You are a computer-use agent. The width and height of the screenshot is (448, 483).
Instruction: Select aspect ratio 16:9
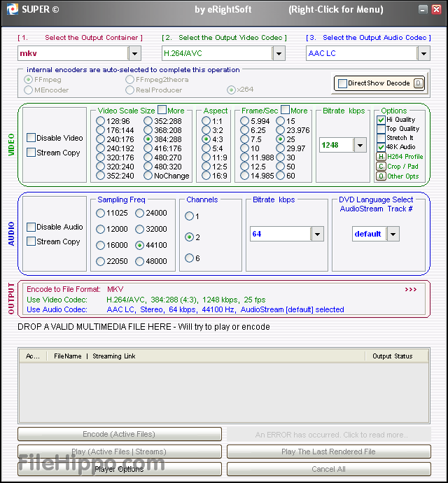[206, 176]
